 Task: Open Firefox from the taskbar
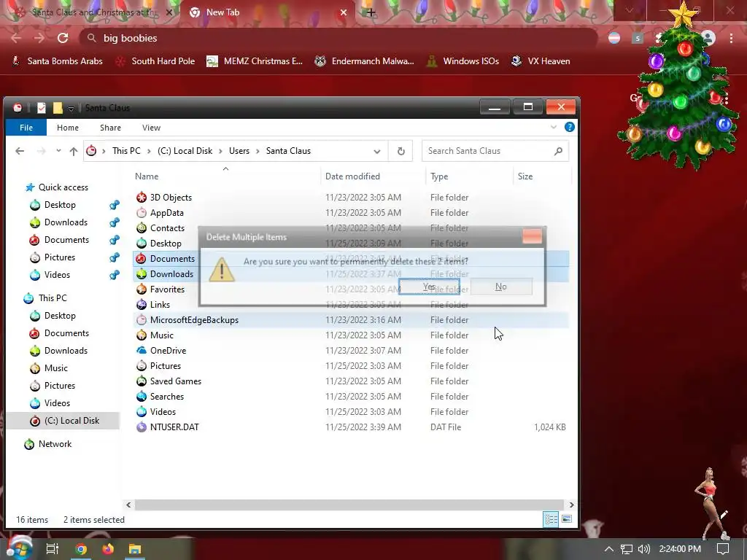(x=108, y=549)
